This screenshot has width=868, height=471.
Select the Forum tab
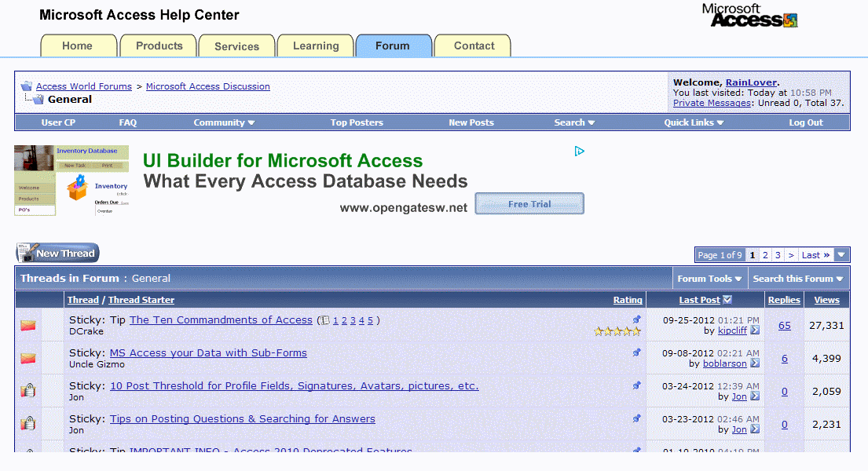(x=393, y=46)
